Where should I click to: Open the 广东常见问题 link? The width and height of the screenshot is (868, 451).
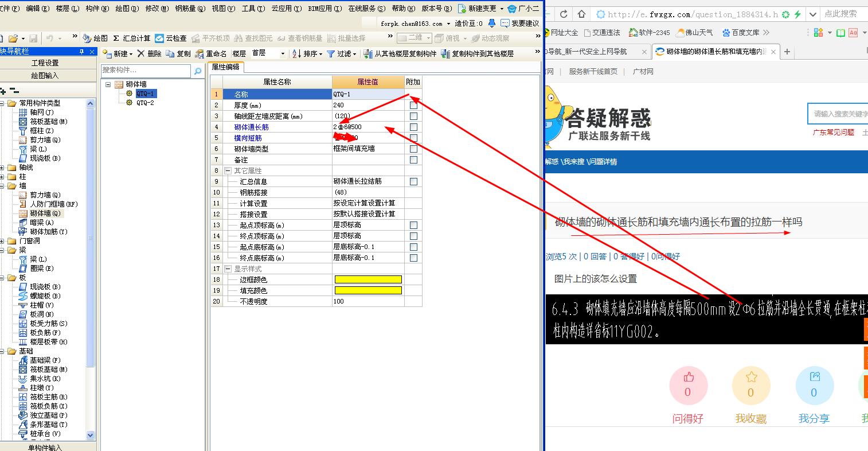coord(833,132)
